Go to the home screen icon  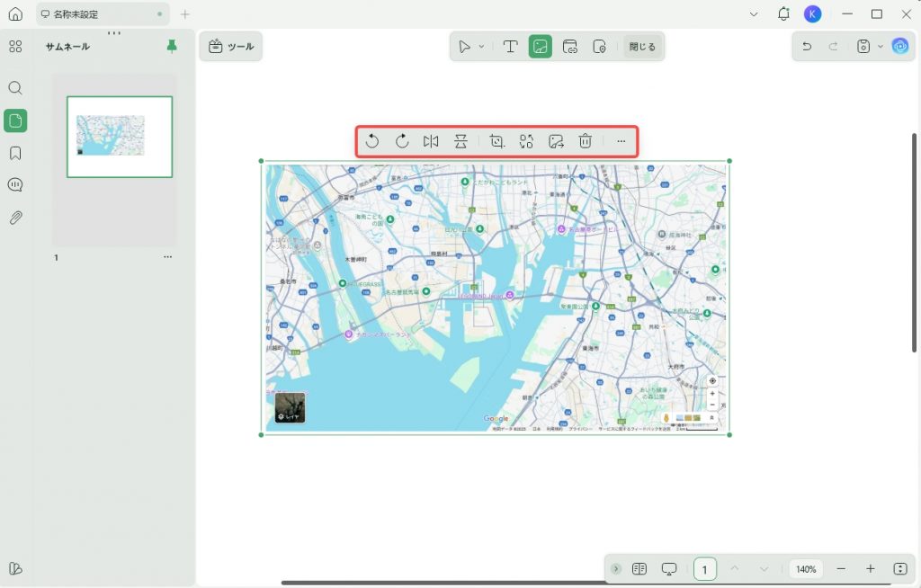tap(16, 14)
